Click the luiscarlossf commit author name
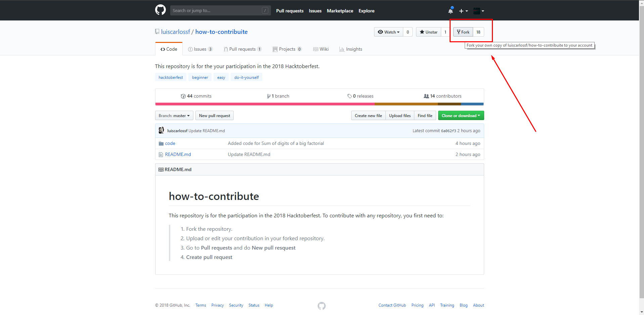The image size is (644, 315). point(177,131)
